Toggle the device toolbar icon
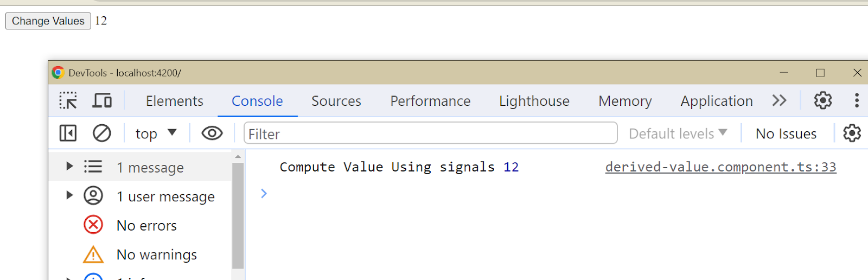Screen dimensions: 868x280 [x=102, y=100]
